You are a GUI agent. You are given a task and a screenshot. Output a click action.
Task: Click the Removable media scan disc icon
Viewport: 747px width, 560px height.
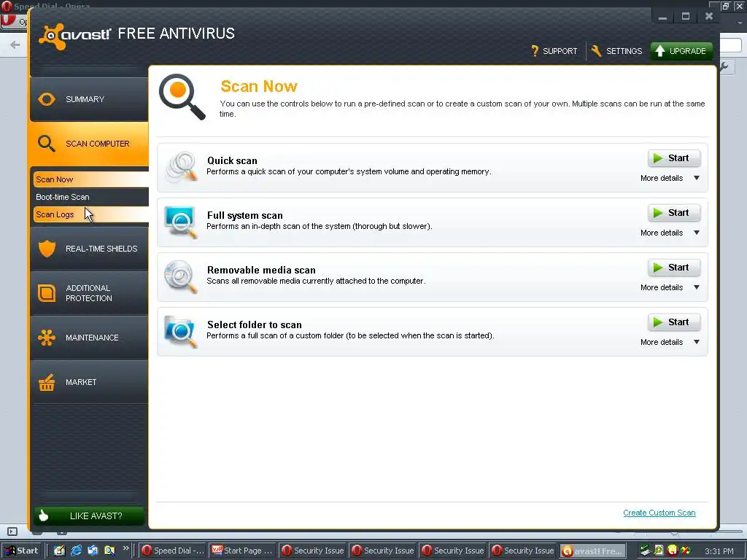(181, 276)
